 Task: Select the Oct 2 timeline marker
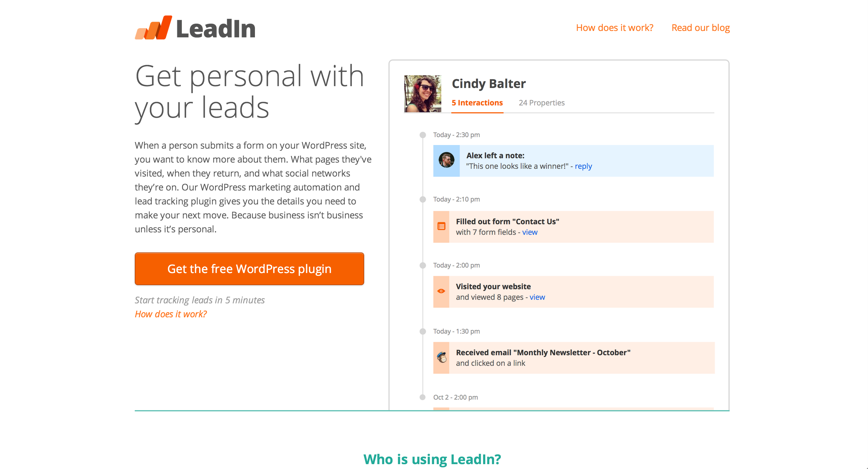tap(422, 397)
